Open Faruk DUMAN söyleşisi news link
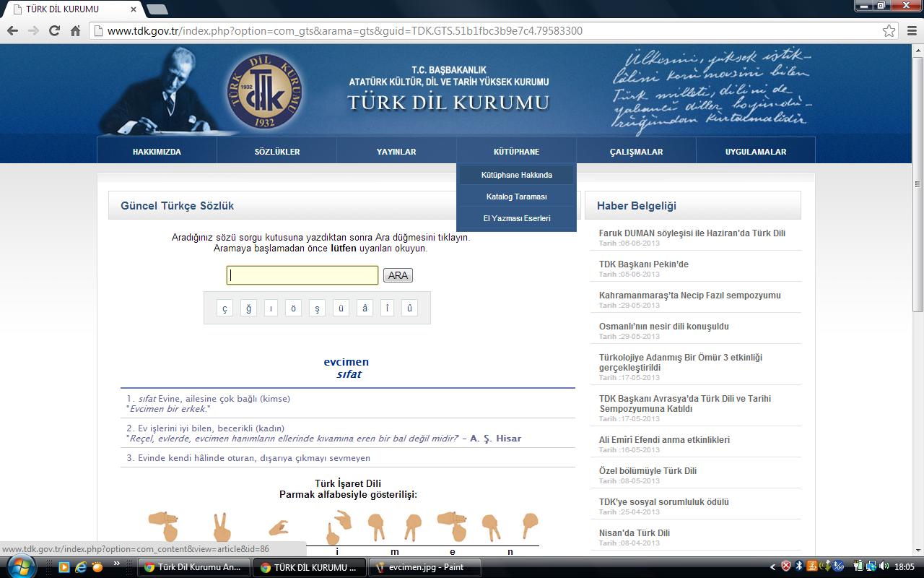Image resolution: width=924 pixels, height=578 pixels. click(692, 233)
